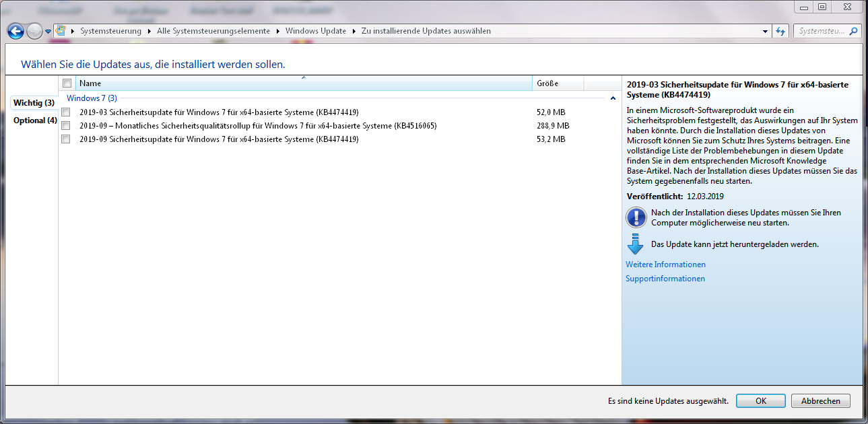Expand arrow after Systemsteuerung breadcrumb
The width and height of the screenshot is (868, 424).
click(149, 31)
